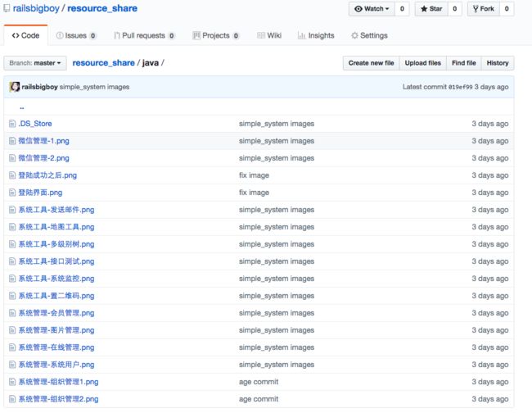Click file icon beside 系统管理-会员管理.png

(x=12, y=313)
